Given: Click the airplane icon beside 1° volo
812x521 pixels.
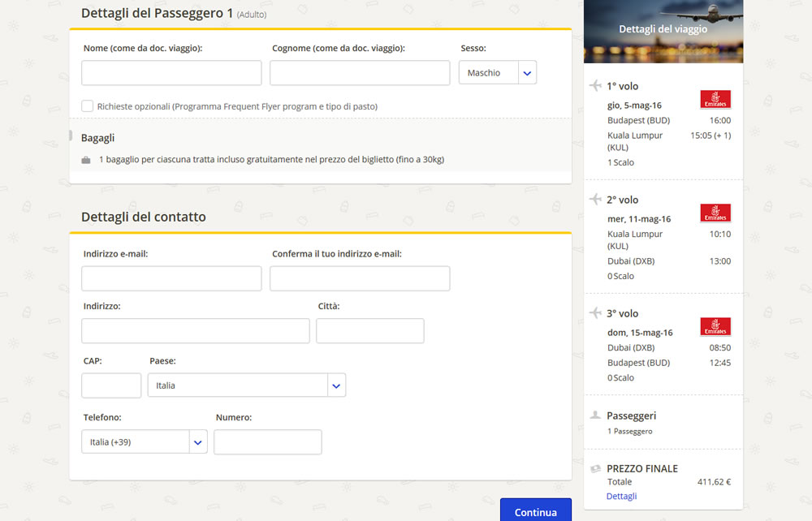Looking at the screenshot, I should tap(594, 86).
